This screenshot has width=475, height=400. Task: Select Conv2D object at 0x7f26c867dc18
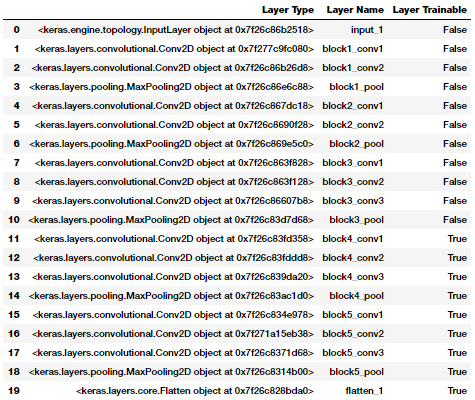[173, 106]
